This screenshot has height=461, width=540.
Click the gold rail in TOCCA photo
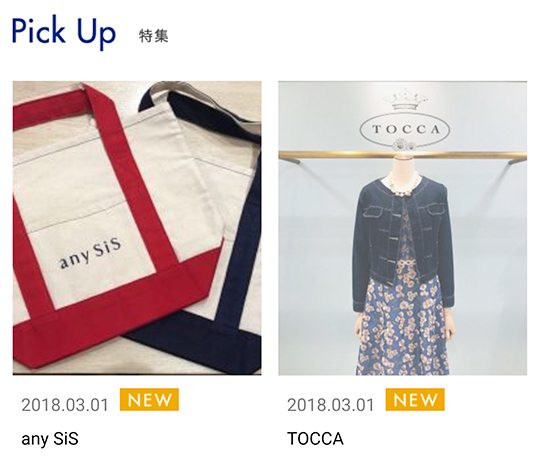(x=403, y=155)
